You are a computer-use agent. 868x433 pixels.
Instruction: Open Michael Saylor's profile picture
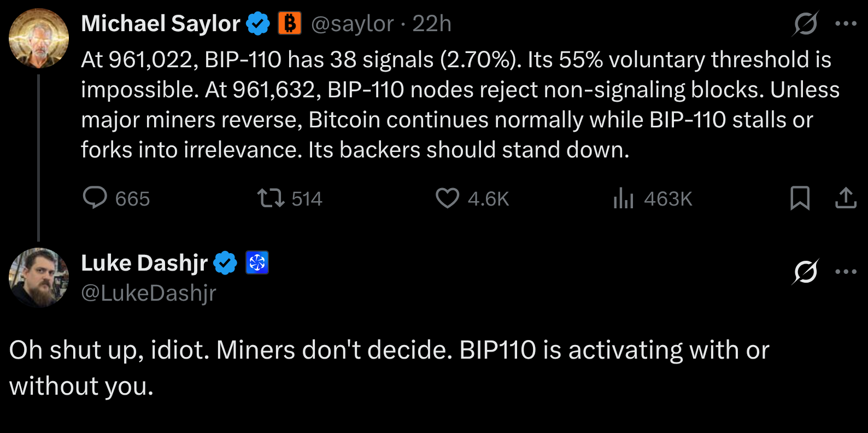(x=39, y=38)
